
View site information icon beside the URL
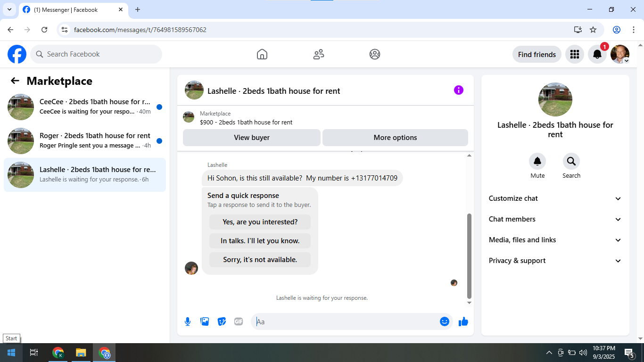[x=65, y=30]
